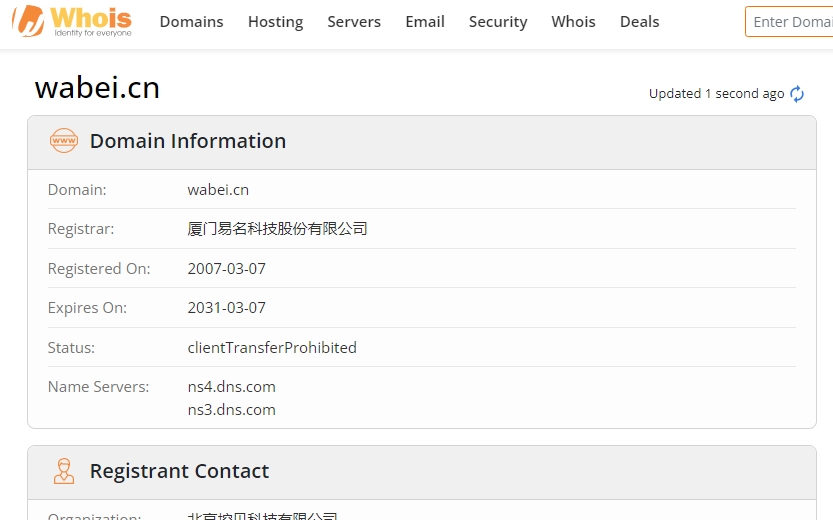833x520 pixels.
Task: Open the Security menu
Action: [x=498, y=22]
